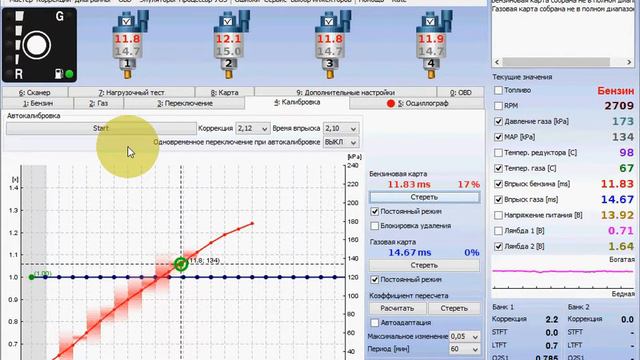640x360 pixels.
Task: Open the 1: Бензин tab
Action: tap(38, 103)
